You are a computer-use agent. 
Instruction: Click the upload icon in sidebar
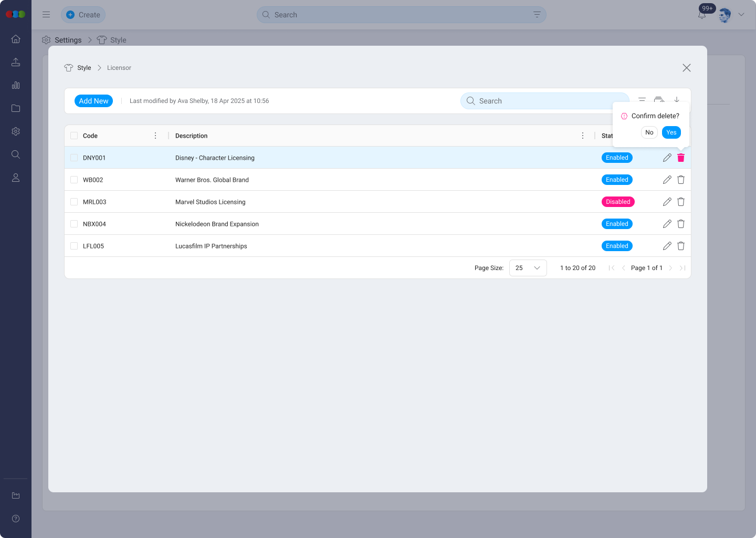tap(16, 62)
